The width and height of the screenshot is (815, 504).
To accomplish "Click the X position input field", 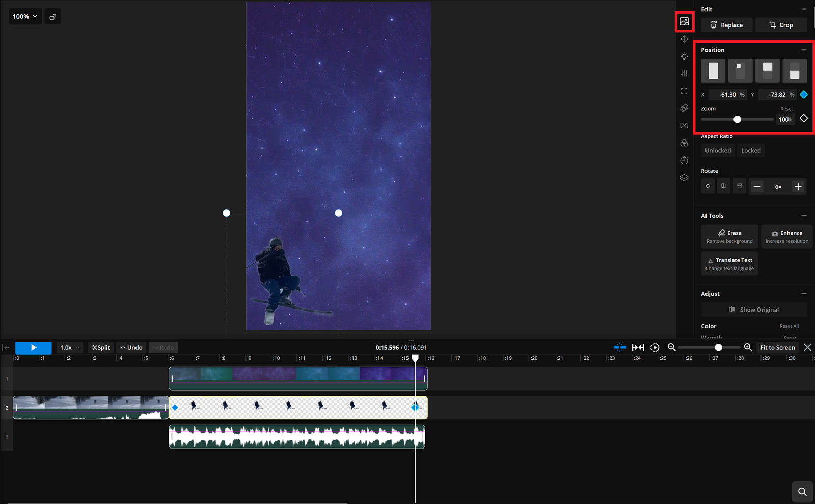I will tap(728, 94).
